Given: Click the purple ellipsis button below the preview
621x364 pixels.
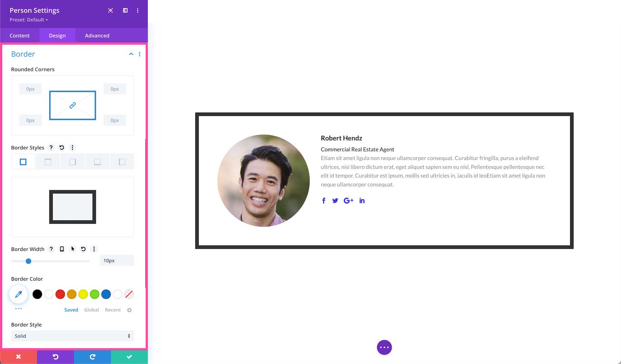Looking at the screenshot, I should [384, 347].
